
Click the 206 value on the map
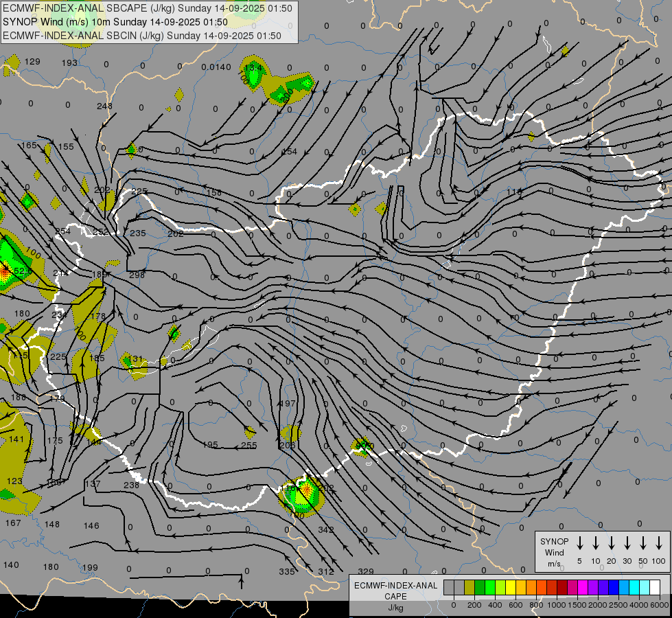pyautogui.click(x=288, y=446)
